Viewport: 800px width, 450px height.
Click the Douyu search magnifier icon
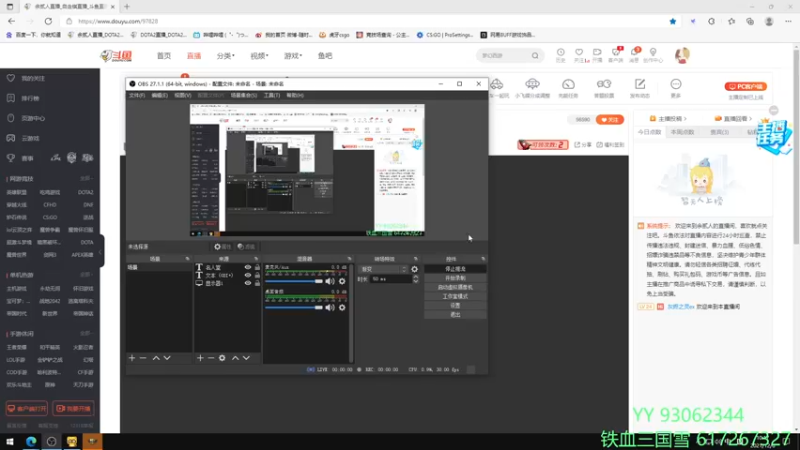tap(535, 56)
